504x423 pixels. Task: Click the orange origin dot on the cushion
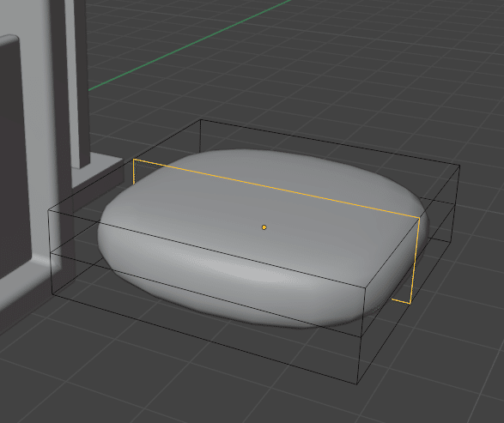(x=264, y=227)
